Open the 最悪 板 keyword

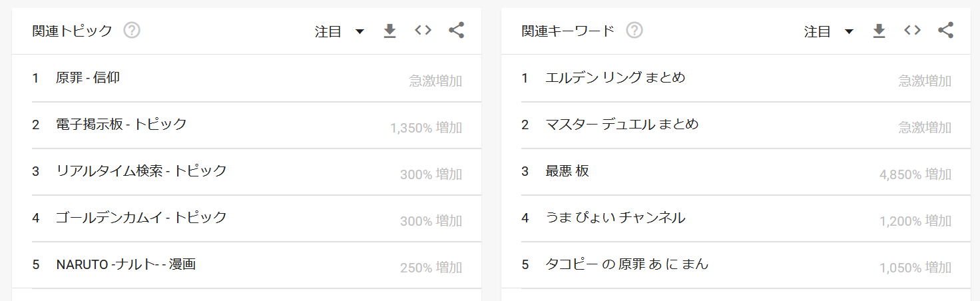[567, 171]
